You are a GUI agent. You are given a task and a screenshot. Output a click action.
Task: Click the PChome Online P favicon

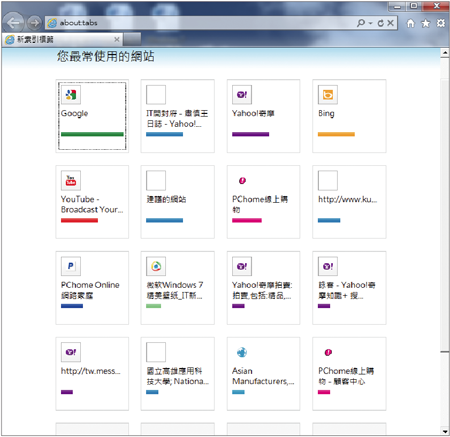point(71,266)
